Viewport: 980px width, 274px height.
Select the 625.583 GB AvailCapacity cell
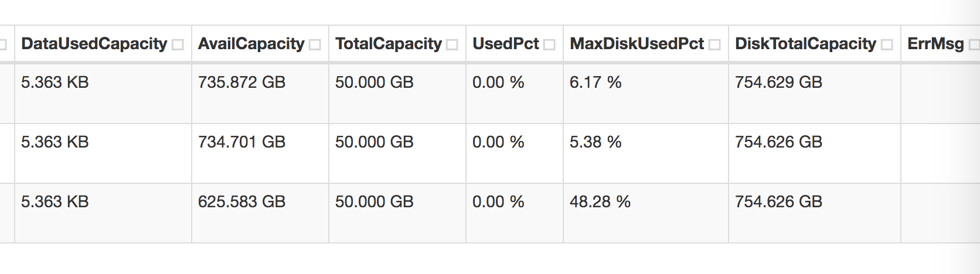pos(260,213)
